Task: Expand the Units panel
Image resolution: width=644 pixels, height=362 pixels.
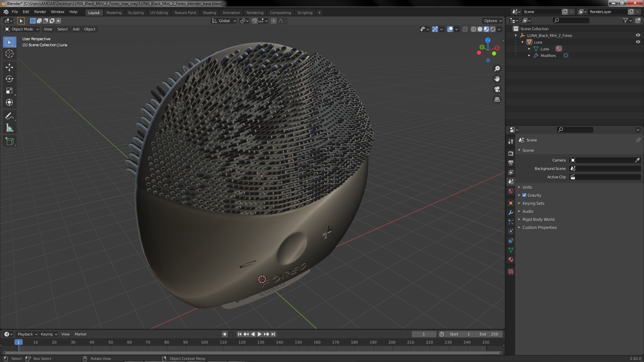Action: click(x=527, y=187)
